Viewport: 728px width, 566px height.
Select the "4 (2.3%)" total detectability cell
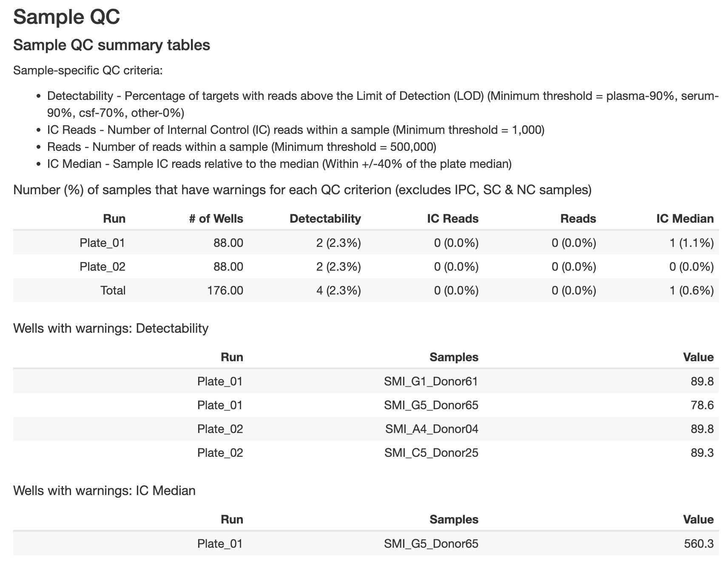point(338,290)
